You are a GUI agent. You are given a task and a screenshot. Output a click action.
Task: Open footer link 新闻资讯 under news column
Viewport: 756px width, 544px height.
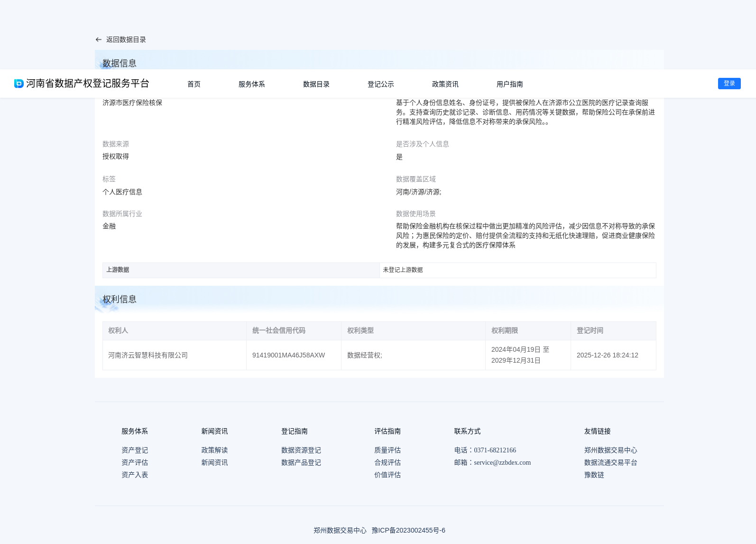coord(214,462)
